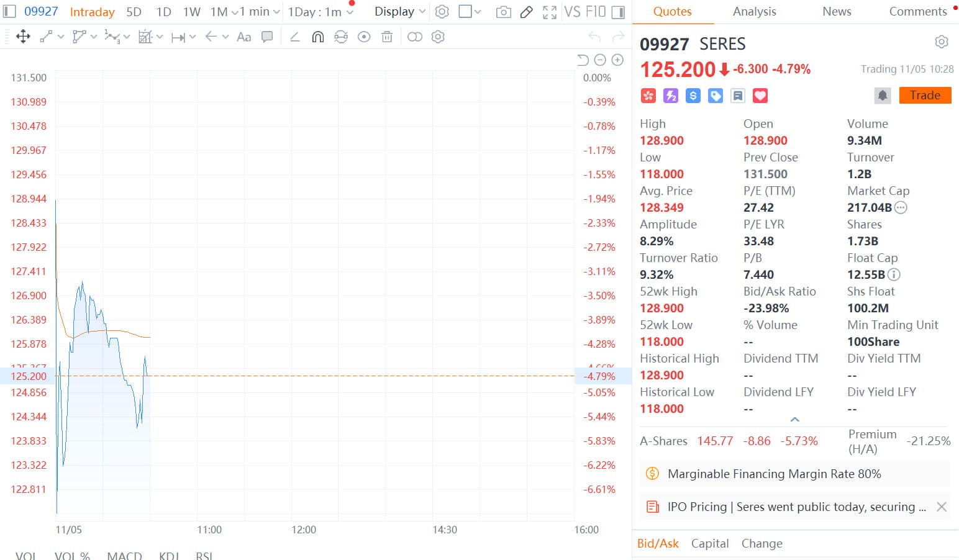Image resolution: width=959 pixels, height=560 pixels.
Task: Enable magnet mode in the drawing toolbar
Action: [x=318, y=37]
